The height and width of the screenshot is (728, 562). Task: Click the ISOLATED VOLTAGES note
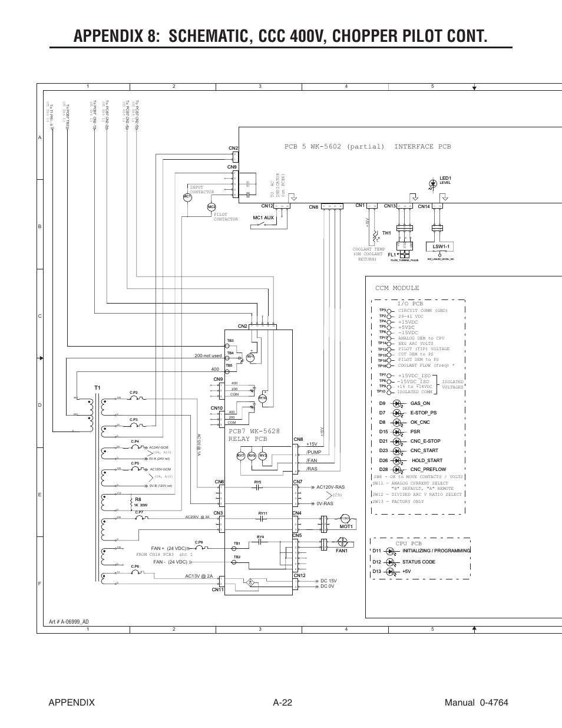452,384
